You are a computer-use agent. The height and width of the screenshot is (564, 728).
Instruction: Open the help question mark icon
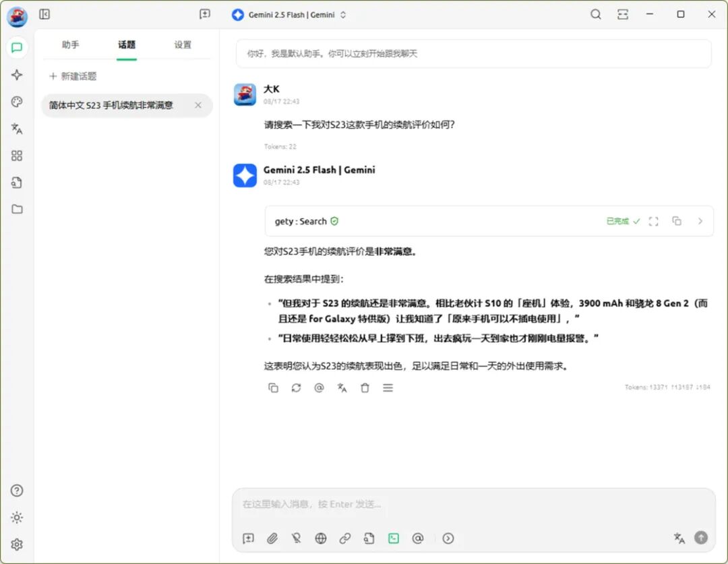click(x=17, y=491)
